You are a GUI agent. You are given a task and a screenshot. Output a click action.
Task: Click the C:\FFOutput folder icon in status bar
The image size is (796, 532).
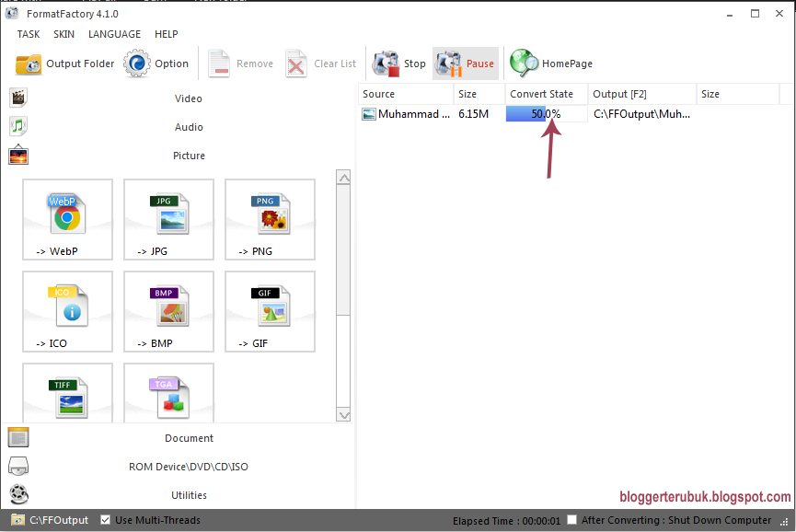(17, 520)
